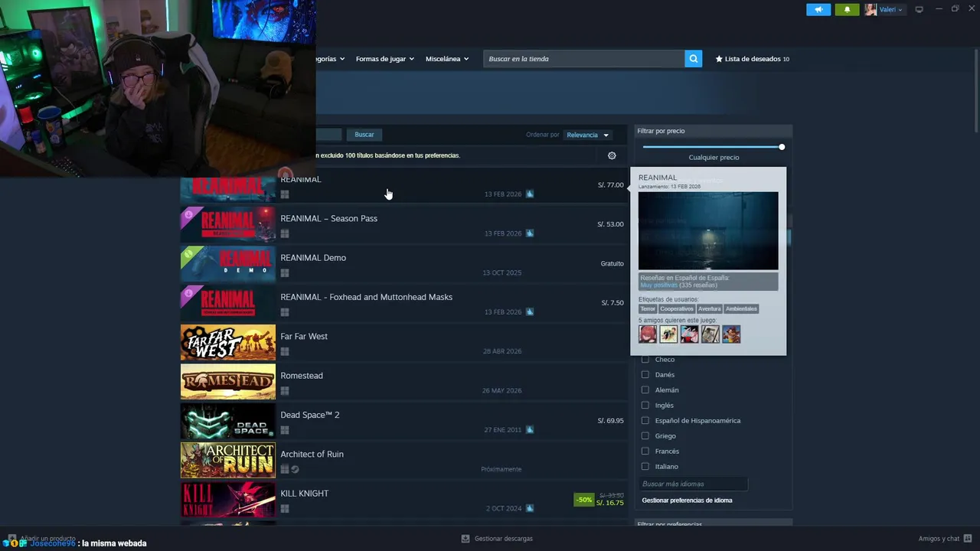Screen dimensions: 980x551
Task: Open the Romestead capsule image
Action: pos(228,382)
